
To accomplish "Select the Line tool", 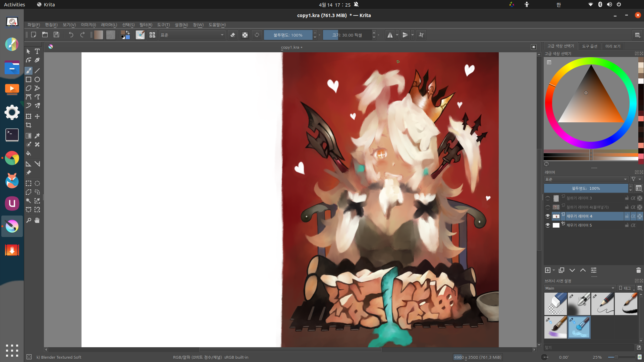I will pyautogui.click(x=37, y=71).
